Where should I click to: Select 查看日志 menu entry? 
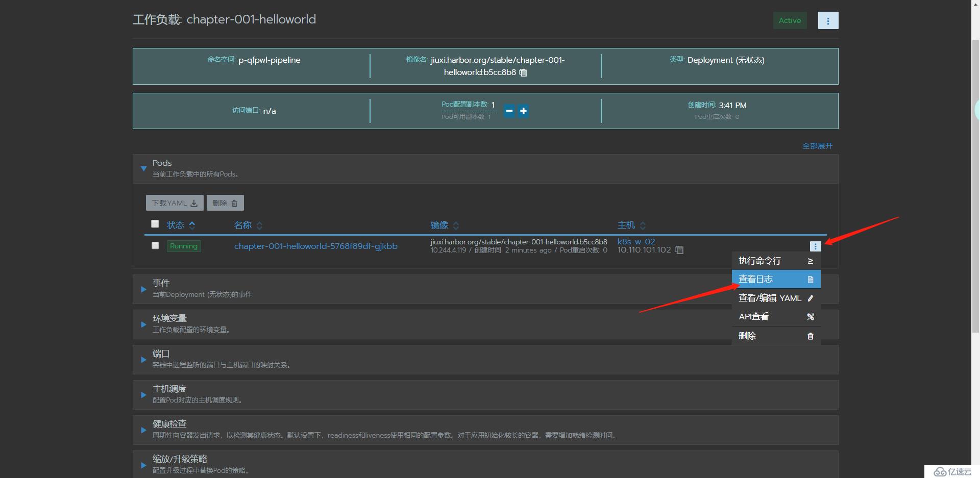776,279
